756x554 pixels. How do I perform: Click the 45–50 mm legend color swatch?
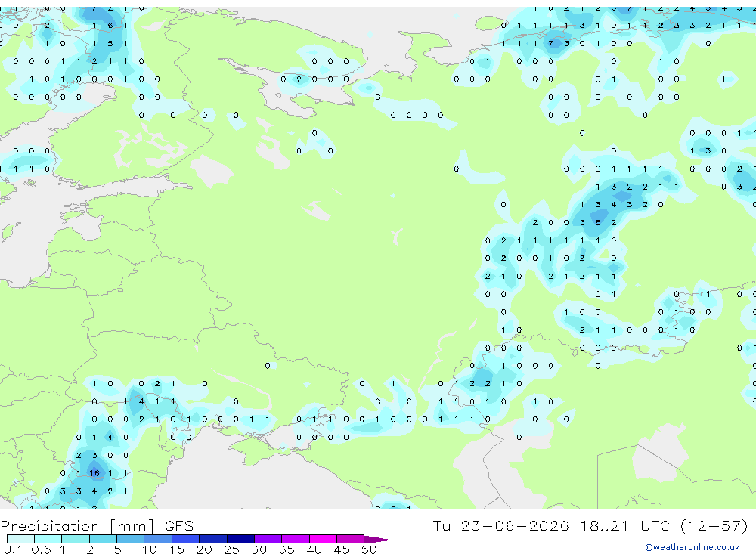(351, 539)
